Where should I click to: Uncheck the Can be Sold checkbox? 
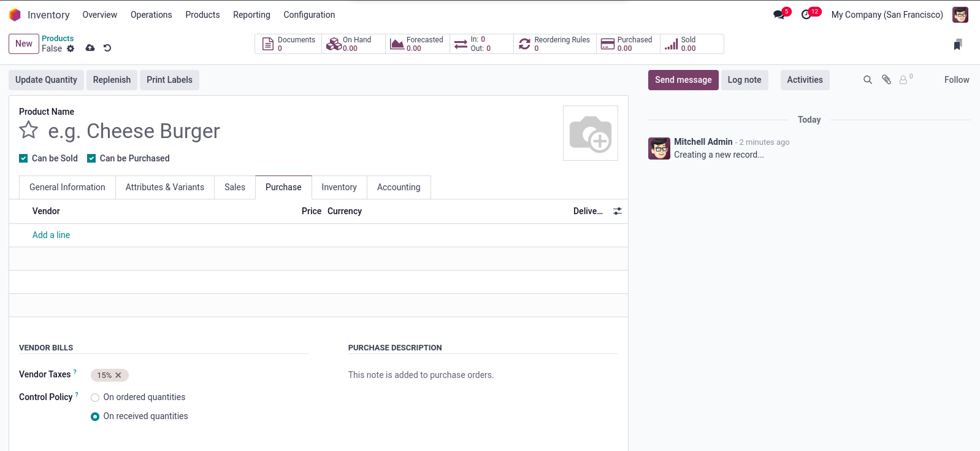click(x=23, y=158)
